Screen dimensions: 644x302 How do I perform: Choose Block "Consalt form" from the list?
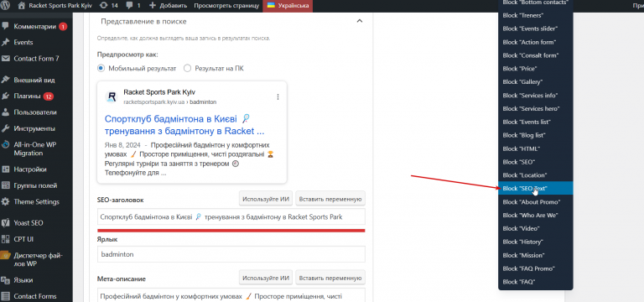[x=536, y=55]
